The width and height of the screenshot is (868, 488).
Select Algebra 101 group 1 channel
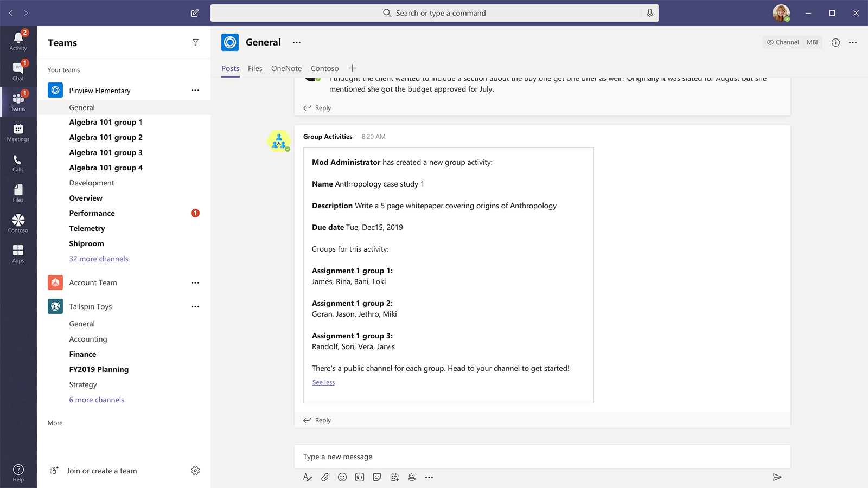point(106,122)
